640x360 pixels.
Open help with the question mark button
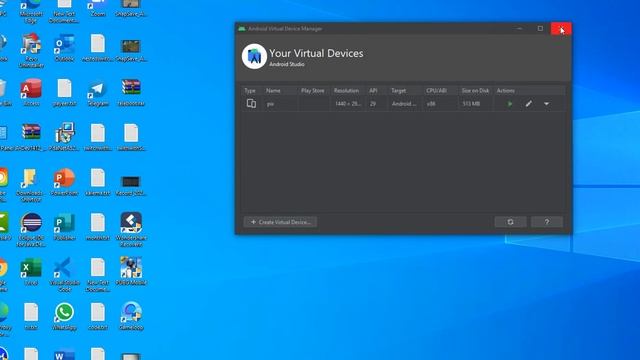[547, 222]
